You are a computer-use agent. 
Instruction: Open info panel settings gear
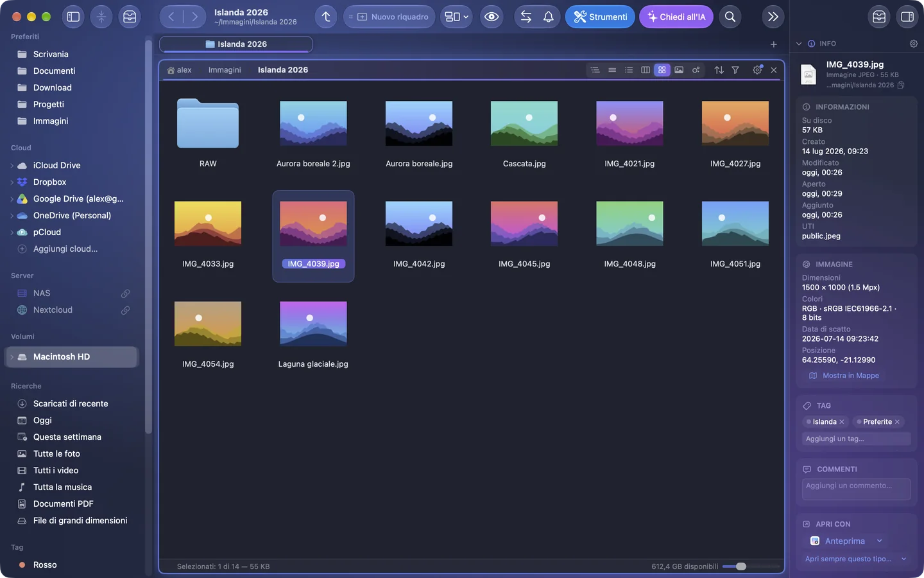pyautogui.click(x=914, y=44)
